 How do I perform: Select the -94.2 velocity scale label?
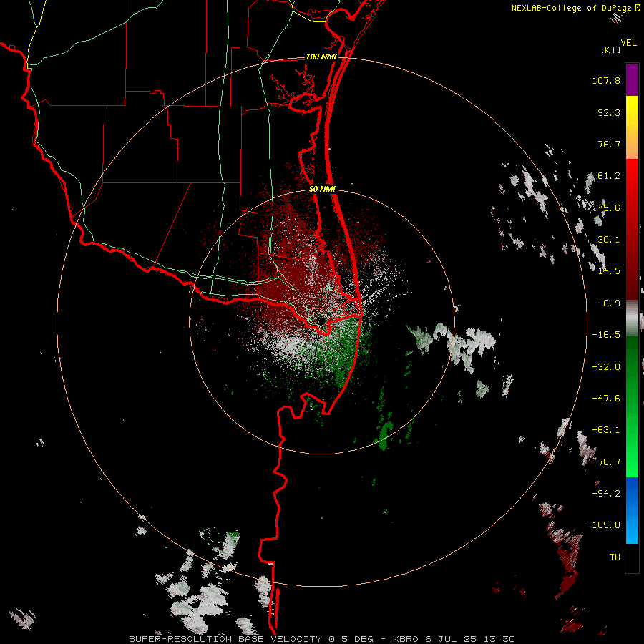606,494
